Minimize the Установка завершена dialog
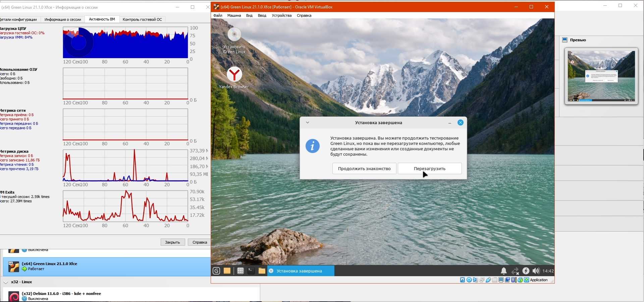Screen dimensions: 644x302 450,123
